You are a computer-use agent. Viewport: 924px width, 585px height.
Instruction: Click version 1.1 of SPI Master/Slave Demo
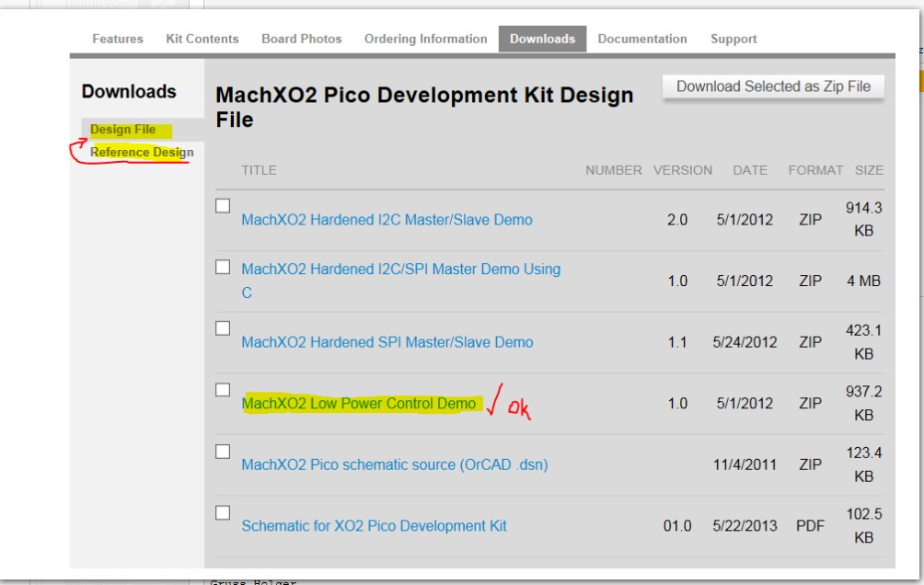[677, 342]
